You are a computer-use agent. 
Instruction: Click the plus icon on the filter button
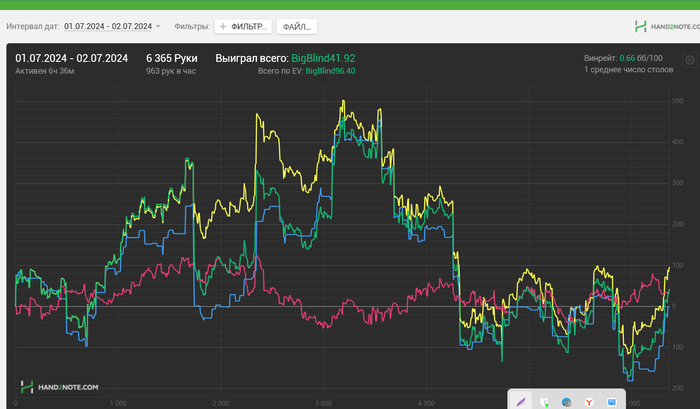[x=223, y=27]
